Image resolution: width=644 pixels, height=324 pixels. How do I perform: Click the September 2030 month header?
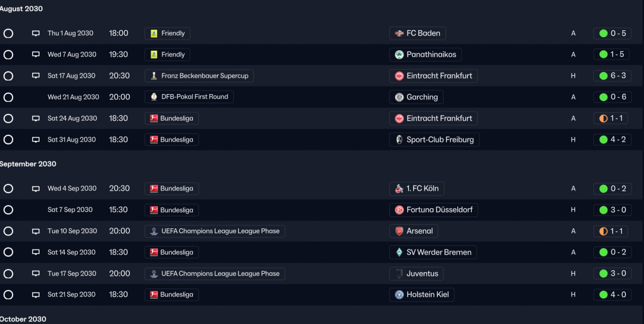point(28,164)
